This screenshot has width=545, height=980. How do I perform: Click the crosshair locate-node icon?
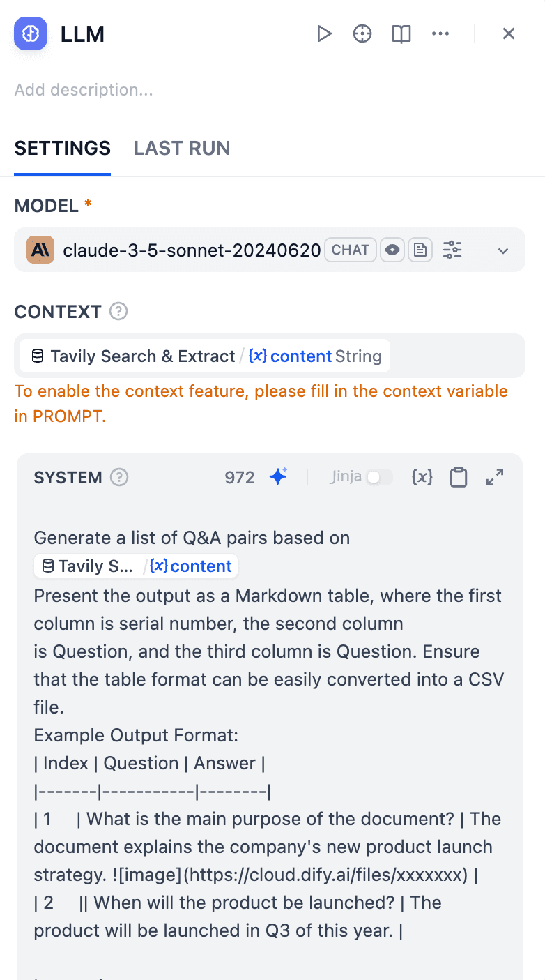click(362, 33)
